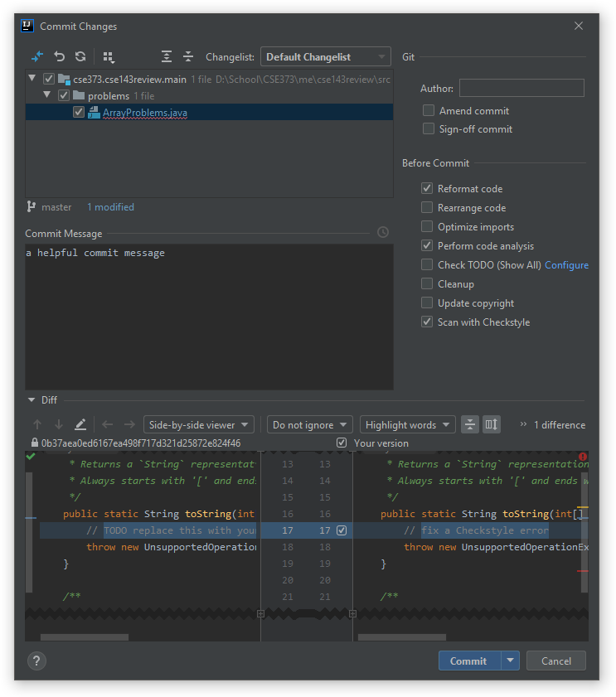Screen dimensions: 616x697
Task: Toggle the Sign-off commit checkbox
Action: (429, 128)
